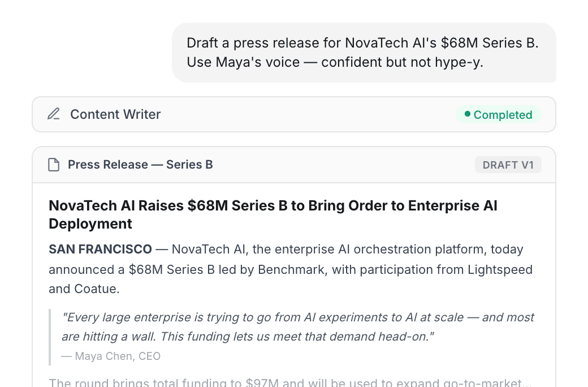Toggle the Content Writer task row
This screenshot has width=588, height=387.
(294, 114)
